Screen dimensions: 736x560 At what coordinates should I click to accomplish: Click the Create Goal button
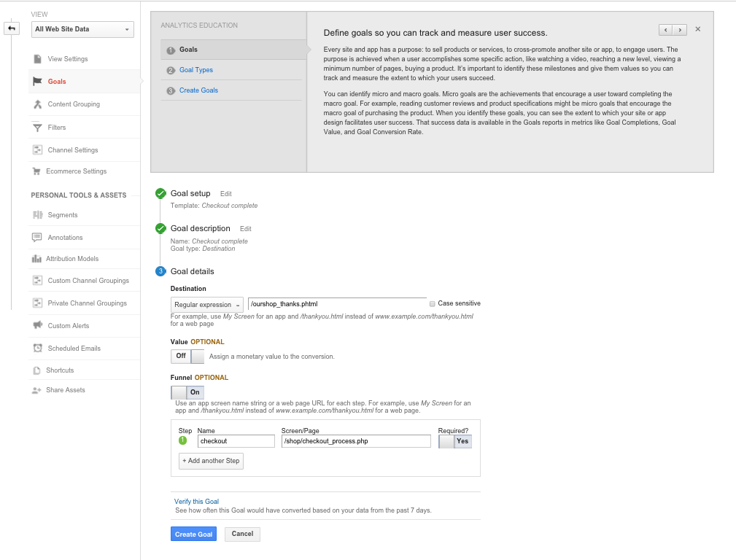point(193,534)
